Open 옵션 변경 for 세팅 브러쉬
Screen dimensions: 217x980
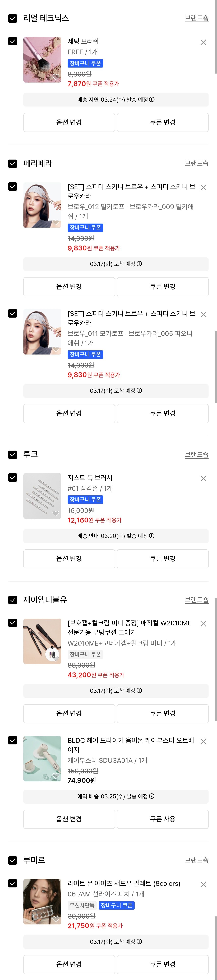click(69, 123)
